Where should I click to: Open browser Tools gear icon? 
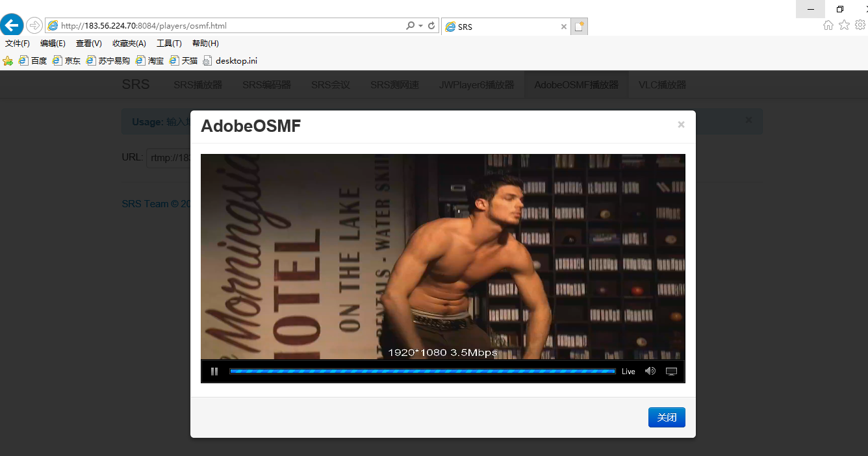pyautogui.click(x=860, y=25)
